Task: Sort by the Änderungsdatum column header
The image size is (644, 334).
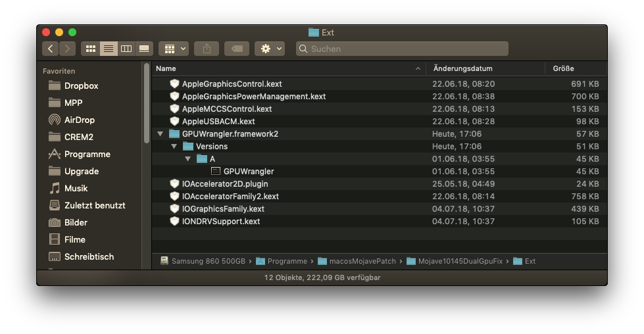Action: click(485, 68)
